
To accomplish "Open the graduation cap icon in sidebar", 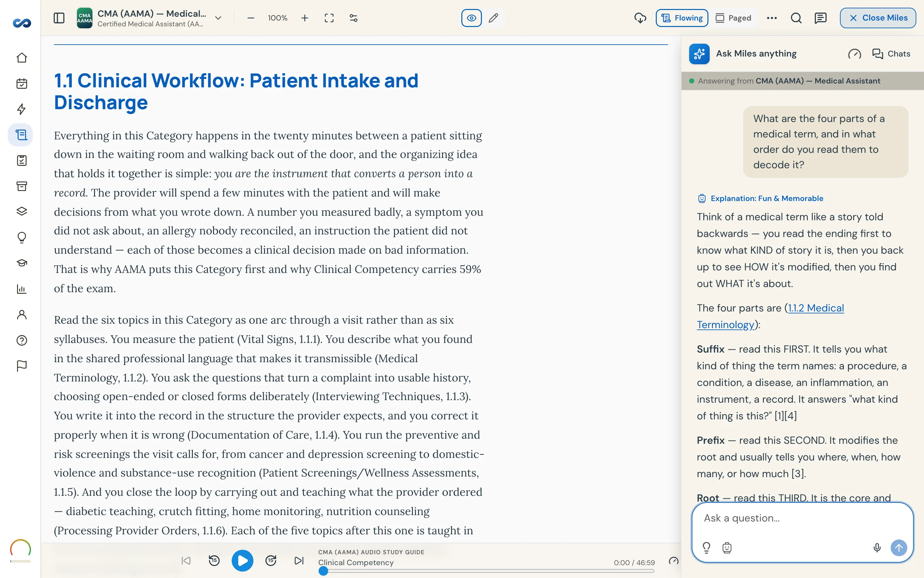I will coord(22,263).
